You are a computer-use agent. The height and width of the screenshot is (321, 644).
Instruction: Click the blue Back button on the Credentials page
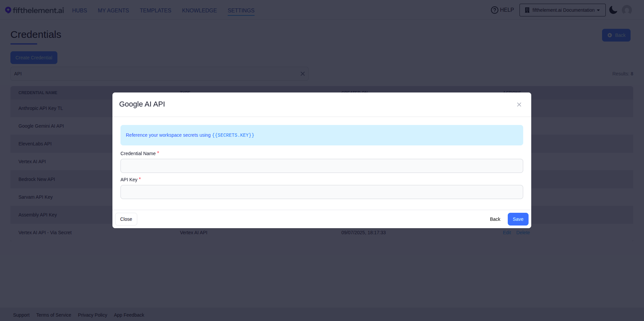point(616,35)
